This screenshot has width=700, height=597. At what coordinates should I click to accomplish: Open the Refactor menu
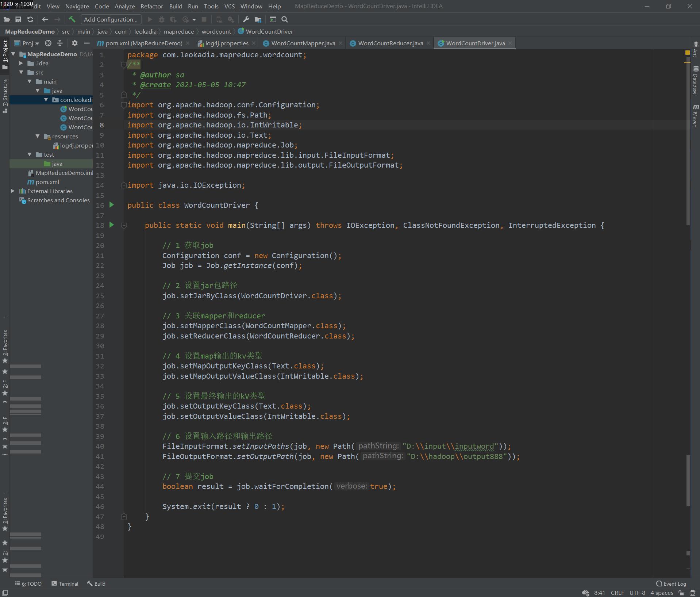(x=151, y=6)
